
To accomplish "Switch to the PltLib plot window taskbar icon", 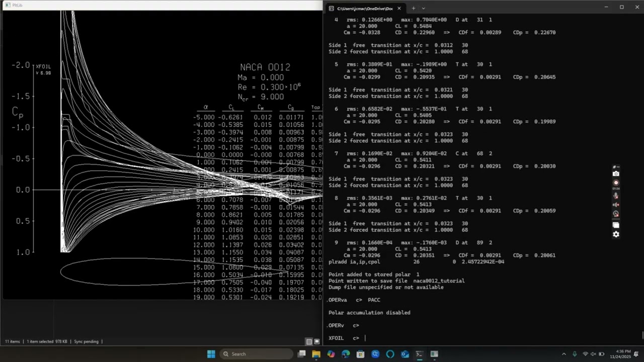I will (x=434, y=354).
